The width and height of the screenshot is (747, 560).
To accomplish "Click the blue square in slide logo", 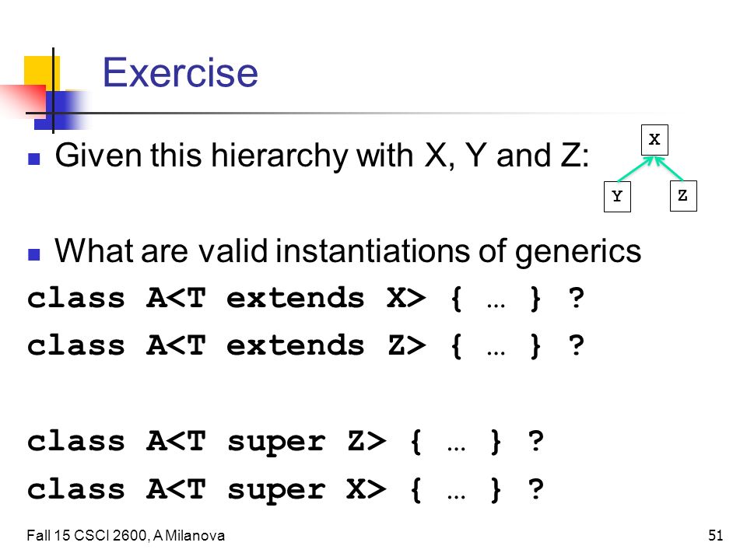I will pyautogui.click(x=60, y=110).
